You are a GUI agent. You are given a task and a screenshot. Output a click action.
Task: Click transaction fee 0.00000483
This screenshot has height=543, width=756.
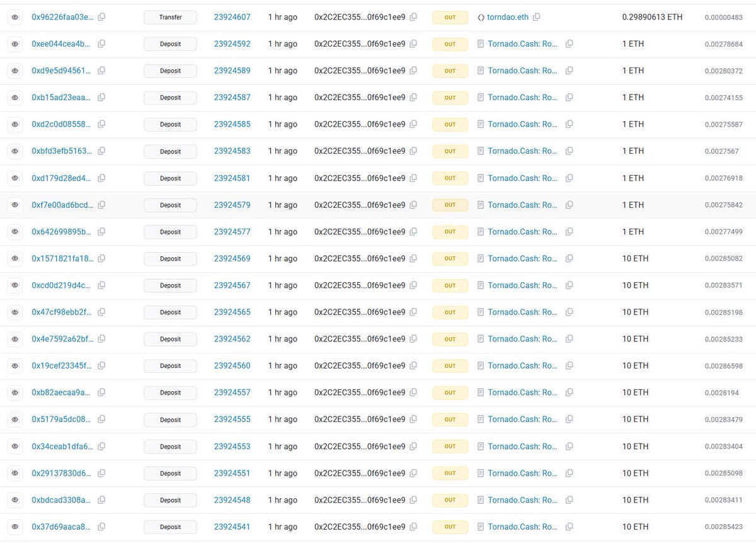pyautogui.click(x=724, y=17)
